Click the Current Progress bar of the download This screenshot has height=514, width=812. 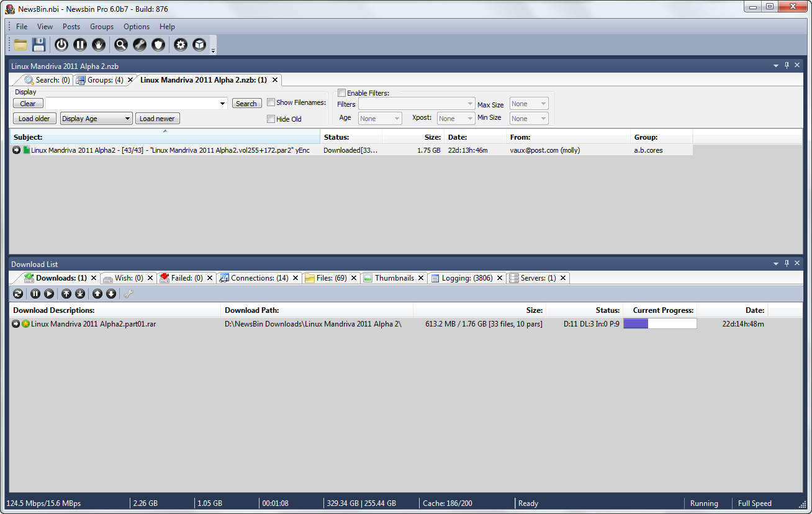(660, 323)
